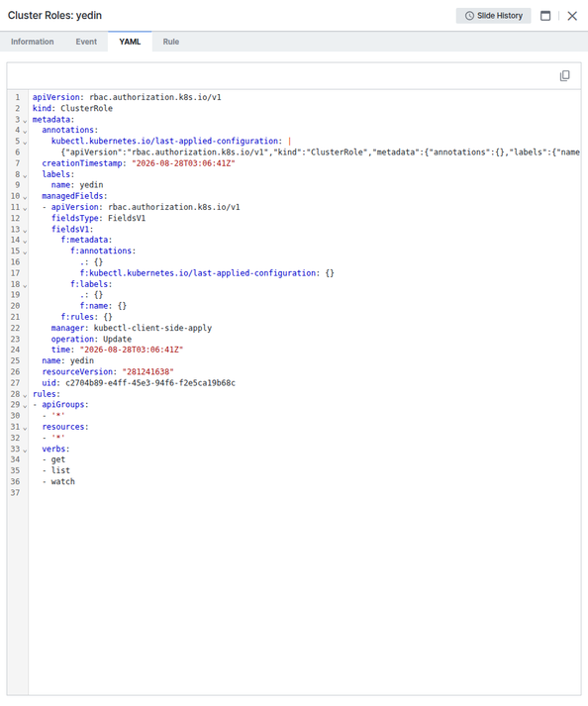Image resolution: width=588 pixels, height=706 pixels.
Task: Click the resourceVersion value "281241638"
Action: (x=147, y=371)
